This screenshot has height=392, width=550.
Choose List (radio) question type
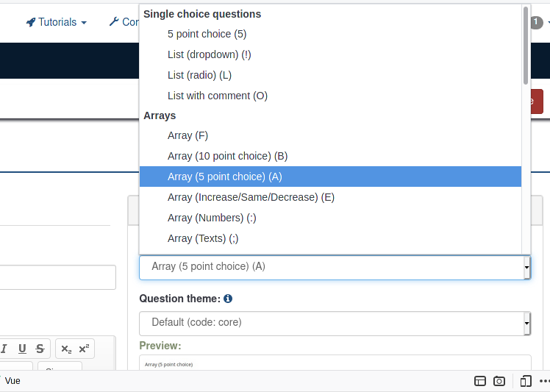tap(199, 75)
